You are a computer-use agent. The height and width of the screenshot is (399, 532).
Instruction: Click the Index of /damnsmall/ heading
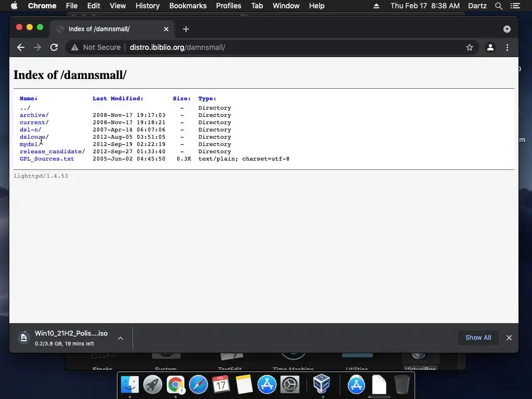tap(70, 75)
